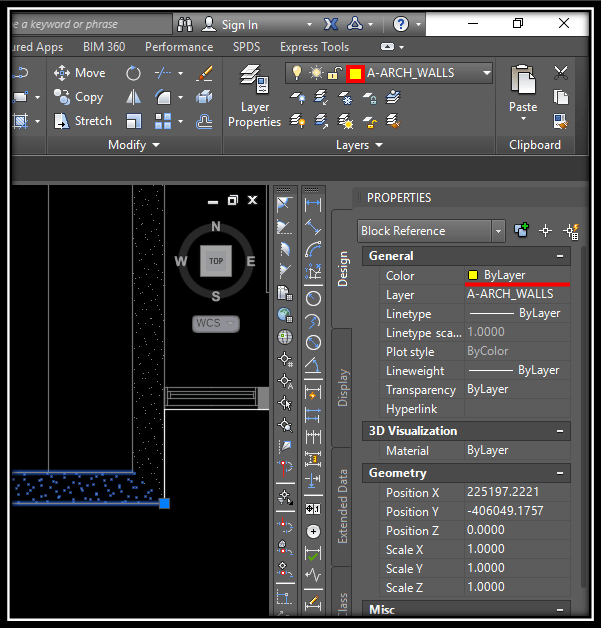Click the blue grip square on drawing
The image size is (601, 628).
point(165,503)
